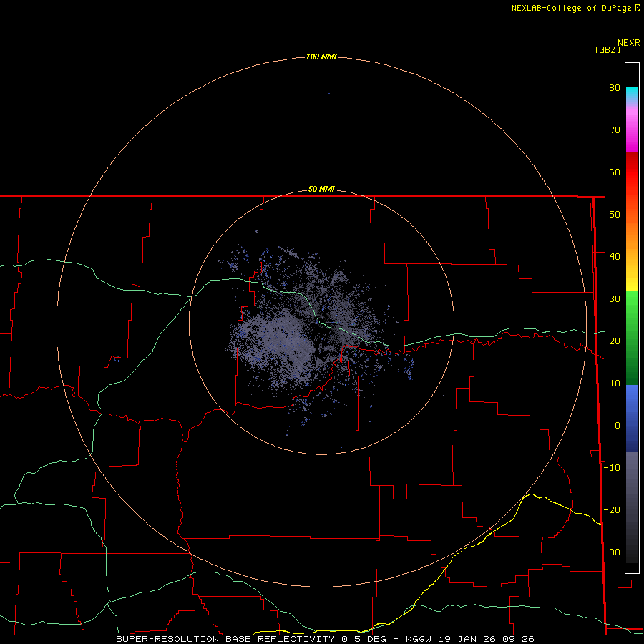Click the 20 value on the dBZ scale

tap(615, 341)
